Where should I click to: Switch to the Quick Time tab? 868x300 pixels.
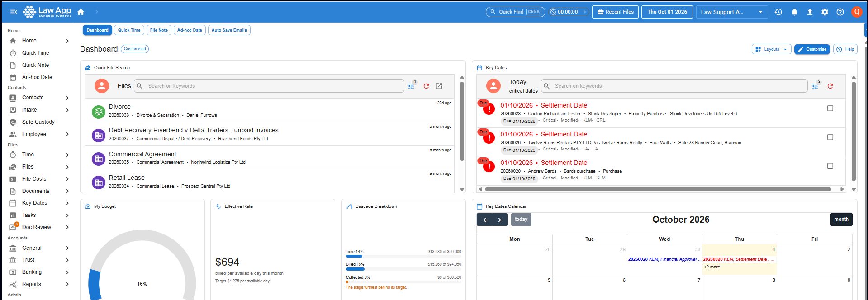click(x=129, y=30)
